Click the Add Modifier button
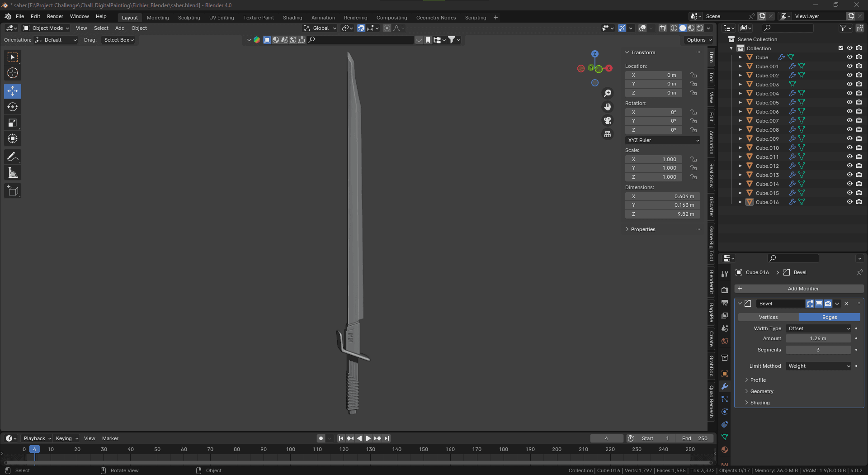Viewport: 868px width, 475px height. pos(799,289)
